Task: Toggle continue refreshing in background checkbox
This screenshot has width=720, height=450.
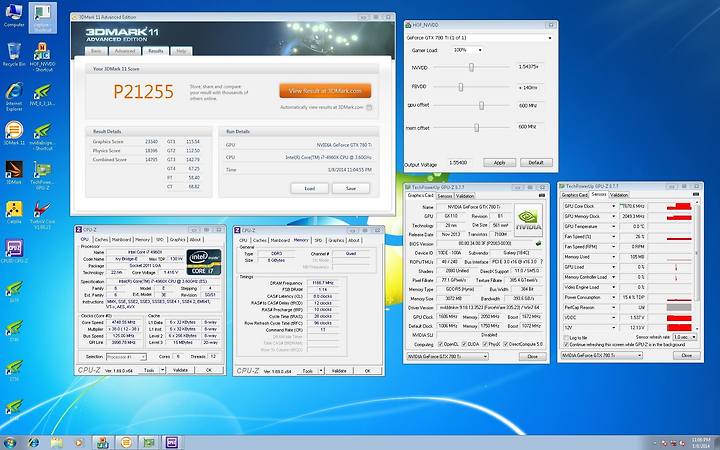Action: (566, 344)
